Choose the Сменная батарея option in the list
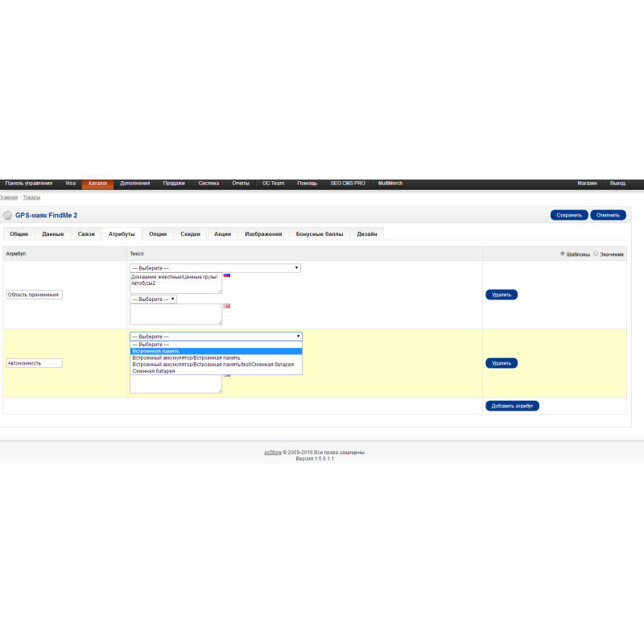 click(x=154, y=371)
